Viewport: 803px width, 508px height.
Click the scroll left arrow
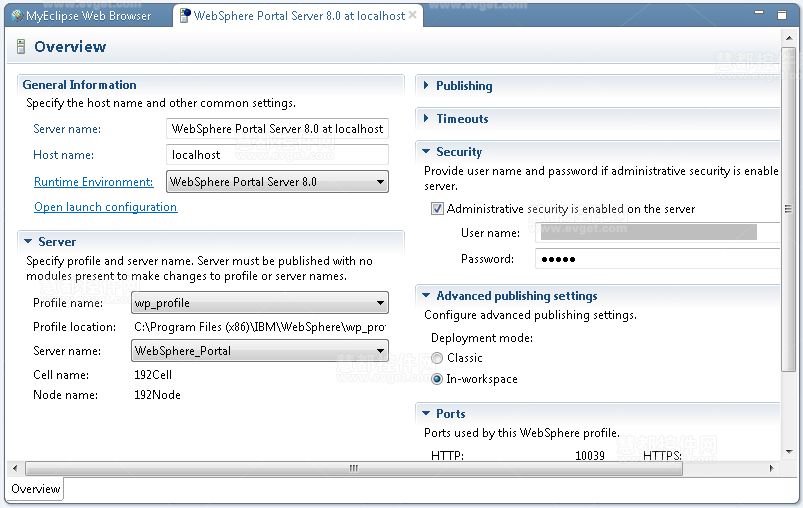[x=15, y=468]
